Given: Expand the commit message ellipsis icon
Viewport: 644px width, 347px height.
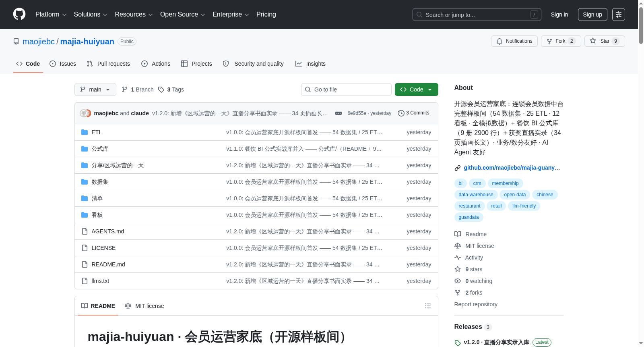Looking at the screenshot, I should pyautogui.click(x=339, y=113).
